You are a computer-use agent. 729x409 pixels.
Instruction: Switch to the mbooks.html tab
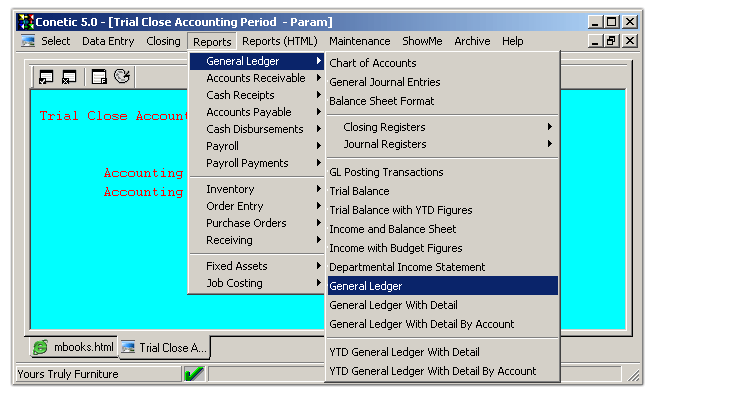pyautogui.click(x=74, y=348)
